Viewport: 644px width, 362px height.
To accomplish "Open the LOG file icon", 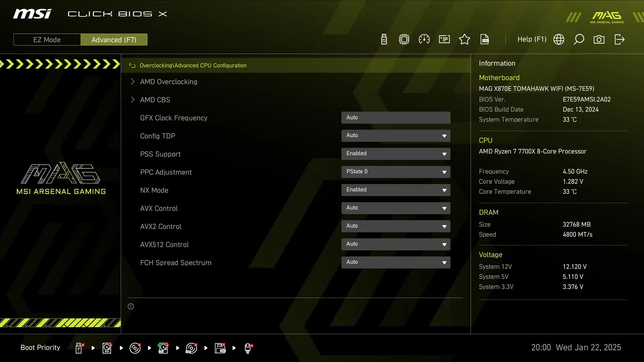I will pos(485,40).
